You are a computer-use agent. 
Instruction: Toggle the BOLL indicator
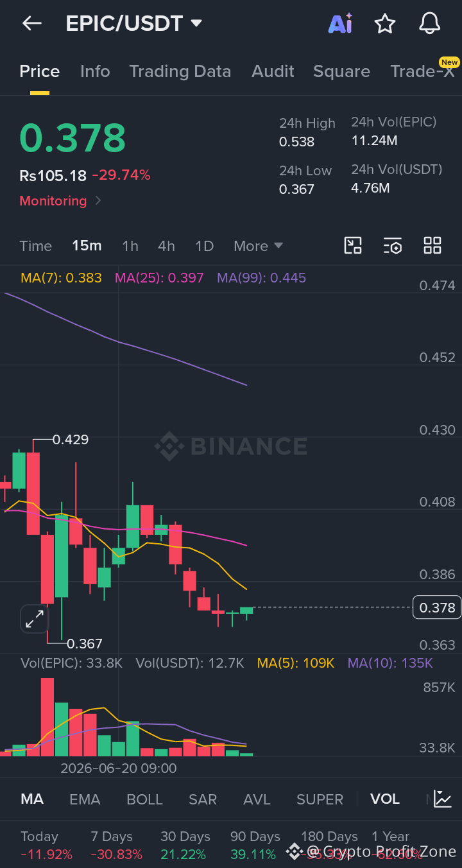(x=144, y=799)
